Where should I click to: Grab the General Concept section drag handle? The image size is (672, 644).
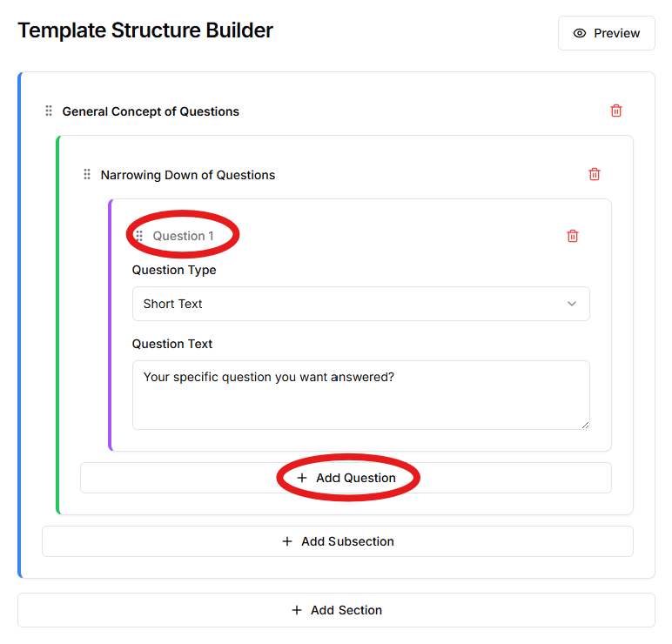[49, 111]
